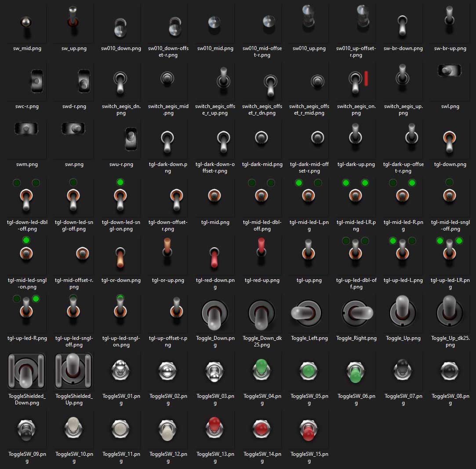Select ToggleShielded_Down.png thumbnail
The width and height of the screenshot is (476, 469).
[x=27, y=372]
